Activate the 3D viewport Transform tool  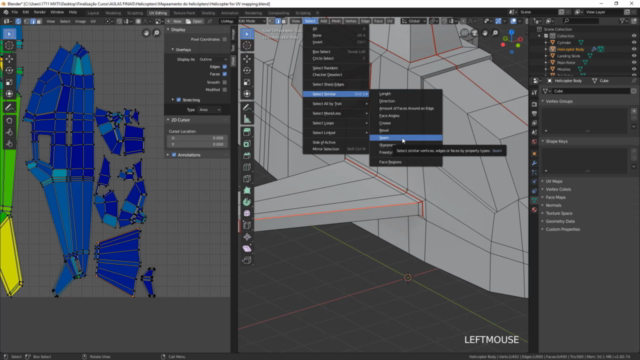tap(247, 94)
